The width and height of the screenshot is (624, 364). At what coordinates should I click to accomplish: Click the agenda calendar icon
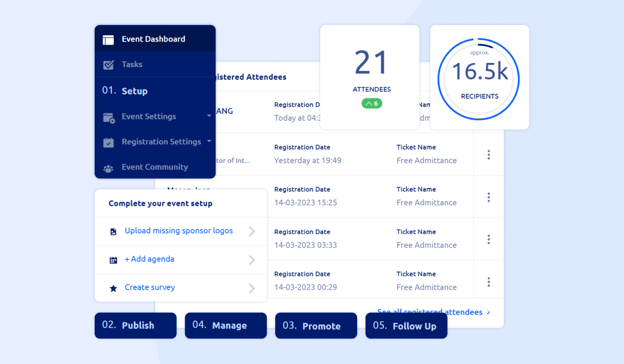[113, 260]
